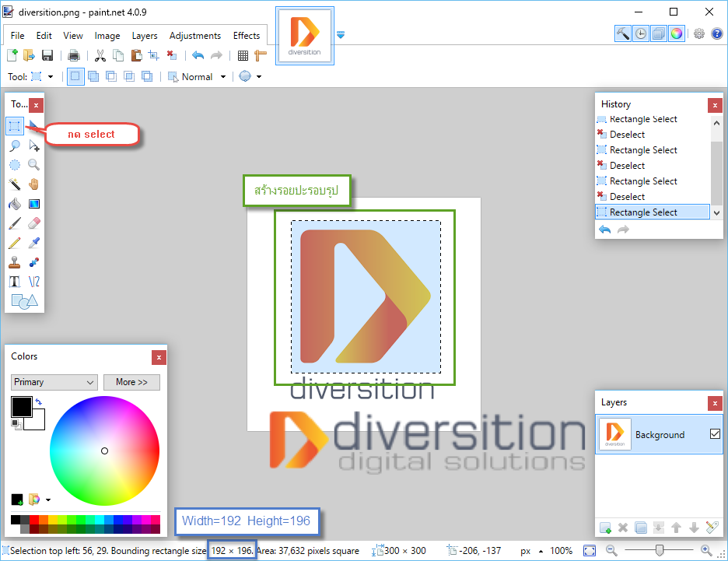This screenshot has width=728, height=561.
Task: Cut the selection with the scissors icon
Action: [x=100, y=55]
